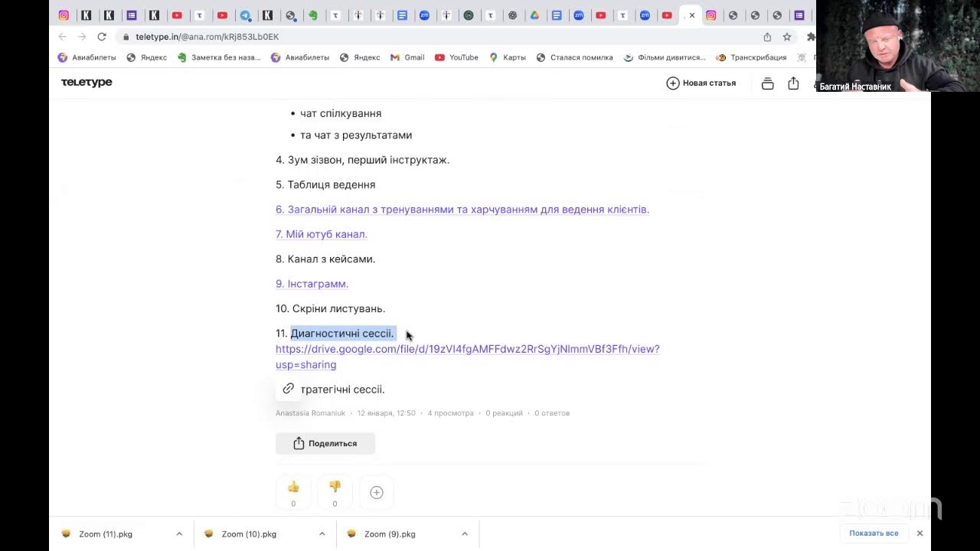Image resolution: width=980 pixels, height=551 pixels.
Task: Click the share icon in the address bar
Action: pos(767,37)
